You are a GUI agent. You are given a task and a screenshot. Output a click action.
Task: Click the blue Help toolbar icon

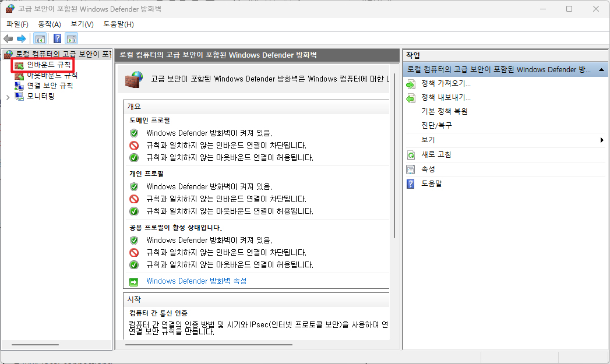coord(57,38)
